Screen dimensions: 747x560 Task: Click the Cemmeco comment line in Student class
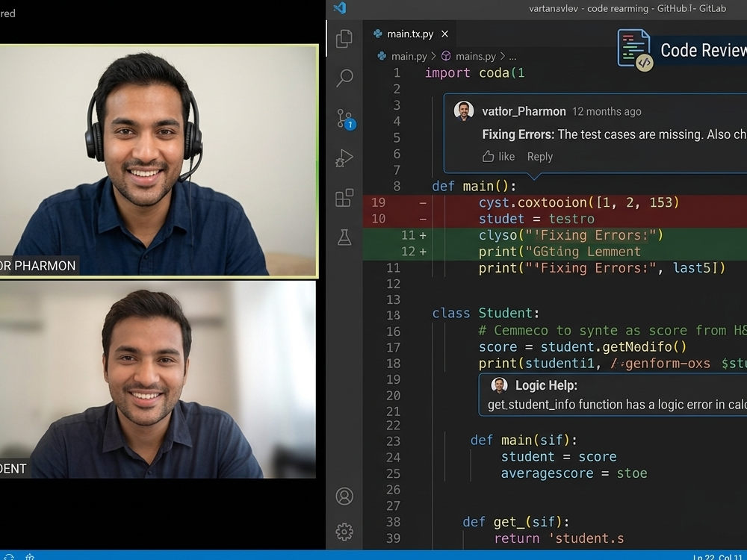point(613,331)
